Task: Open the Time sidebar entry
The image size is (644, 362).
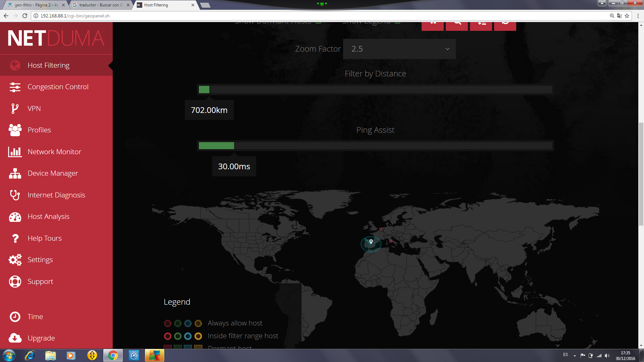Action: (x=35, y=317)
